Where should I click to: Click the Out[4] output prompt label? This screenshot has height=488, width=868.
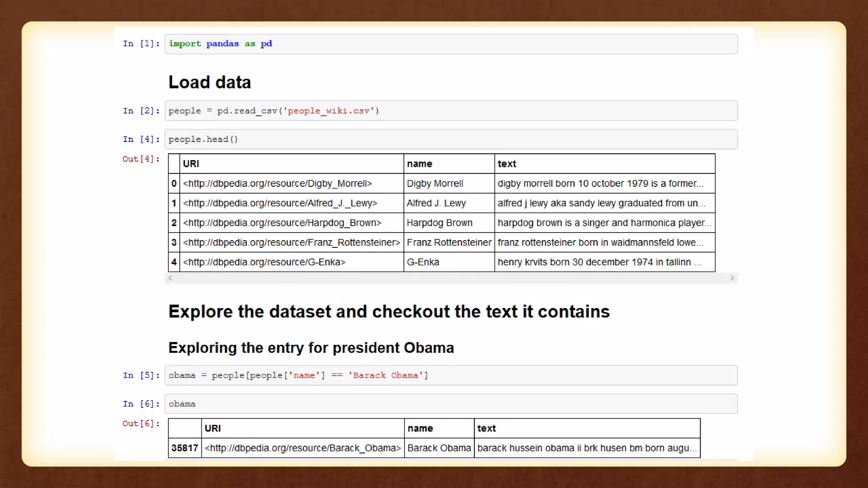[x=141, y=159]
